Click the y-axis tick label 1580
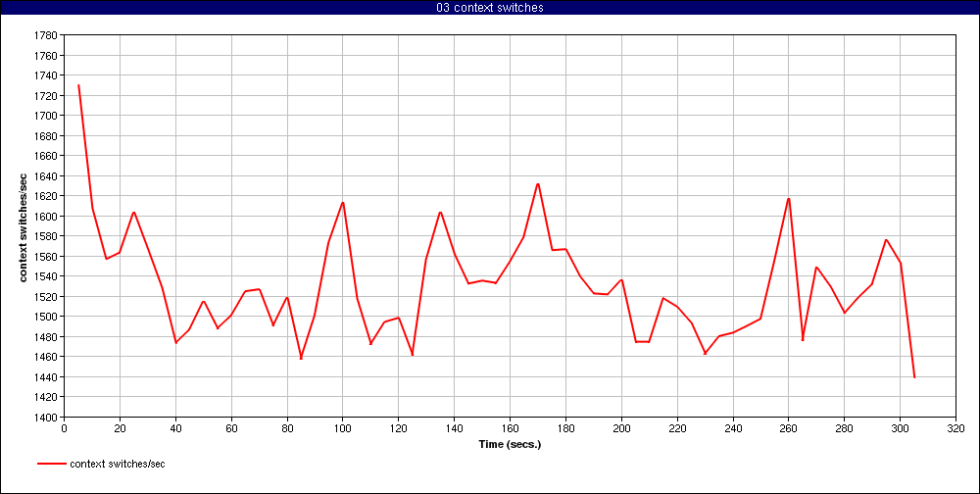The height and width of the screenshot is (494, 980). tap(47, 236)
